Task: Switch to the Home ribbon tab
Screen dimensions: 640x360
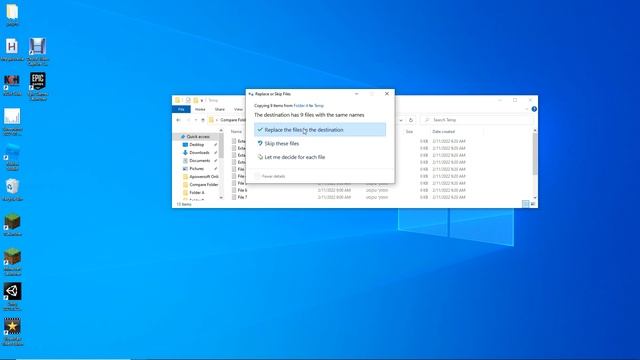Action: coord(200,109)
